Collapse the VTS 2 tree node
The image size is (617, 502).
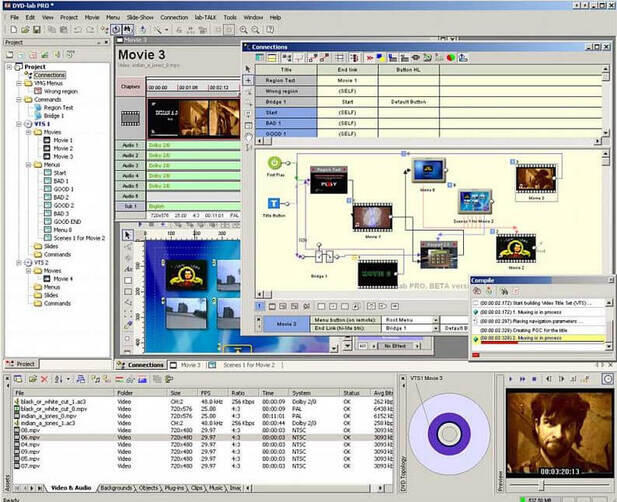(19, 262)
